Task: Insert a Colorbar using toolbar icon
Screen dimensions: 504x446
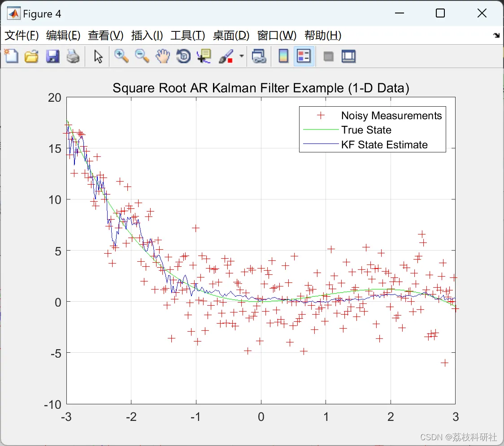Action: tap(283, 56)
